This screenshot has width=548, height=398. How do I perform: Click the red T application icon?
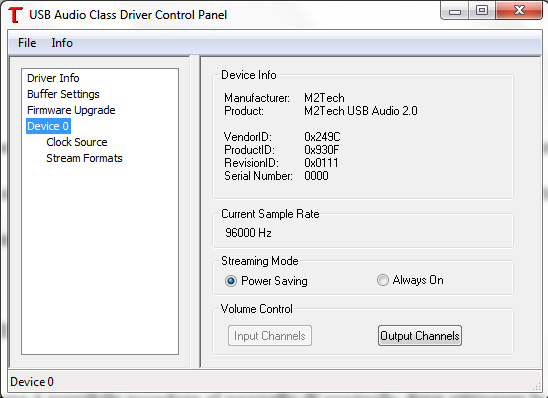pos(15,15)
